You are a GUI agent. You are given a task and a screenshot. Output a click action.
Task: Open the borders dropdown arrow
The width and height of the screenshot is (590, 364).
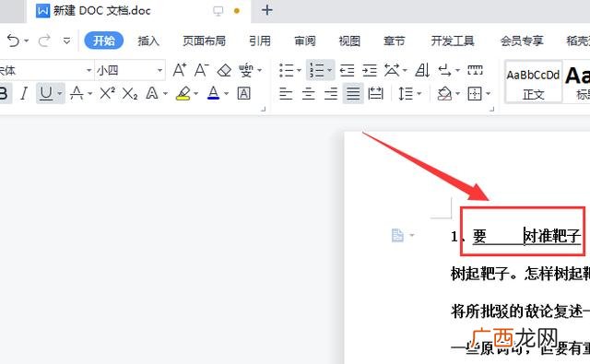488,93
